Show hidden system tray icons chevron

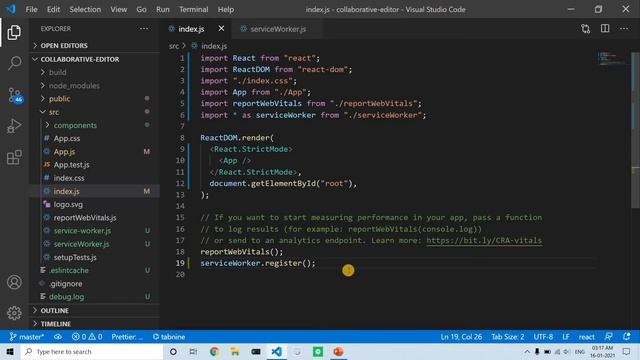527,351
